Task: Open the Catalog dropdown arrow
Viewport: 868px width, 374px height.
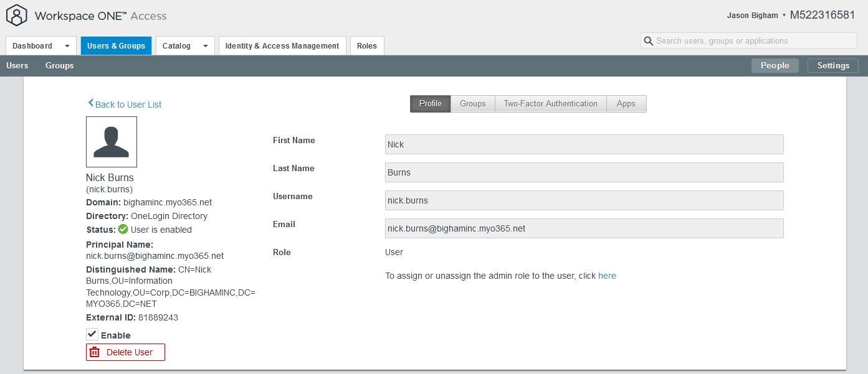Action: point(206,45)
